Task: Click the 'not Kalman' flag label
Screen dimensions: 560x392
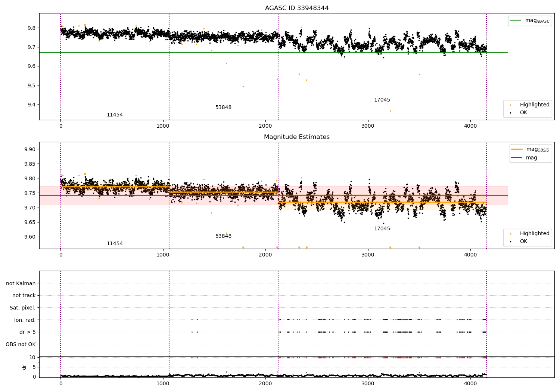Action: (x=21, y=283)
